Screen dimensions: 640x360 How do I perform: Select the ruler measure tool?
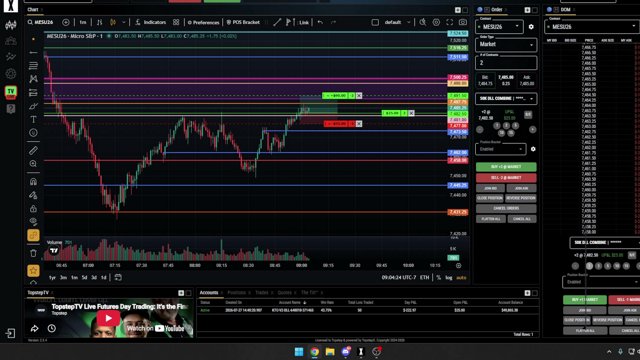coord(33,151)
